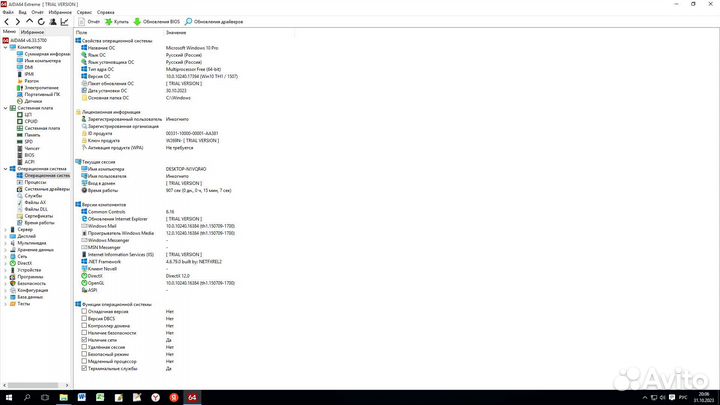Toggle the Наличие сети checkbox
Viewport: 720px width, 405px height.
(84, 340)
